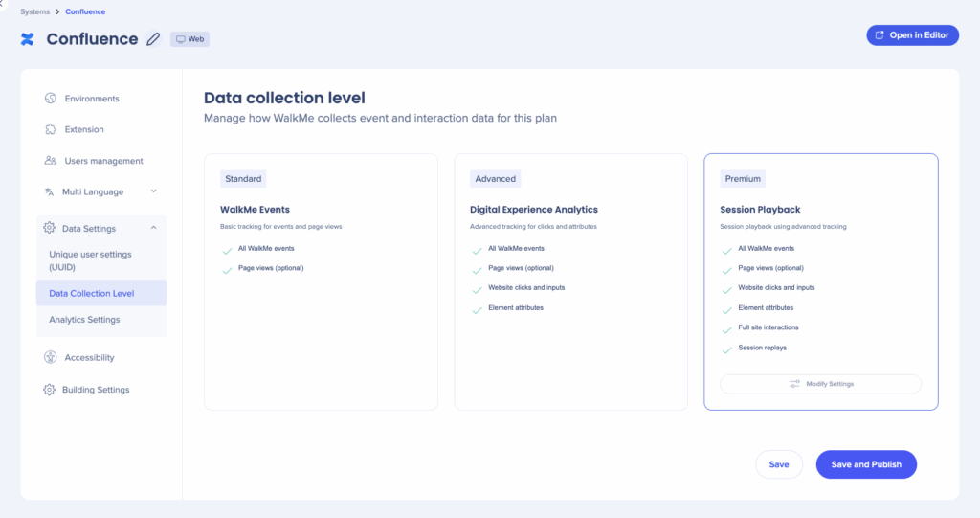Click the Extension puzzle piece icon
The height and width of the screenshot is (518, 980).
[x=51, y=129]
